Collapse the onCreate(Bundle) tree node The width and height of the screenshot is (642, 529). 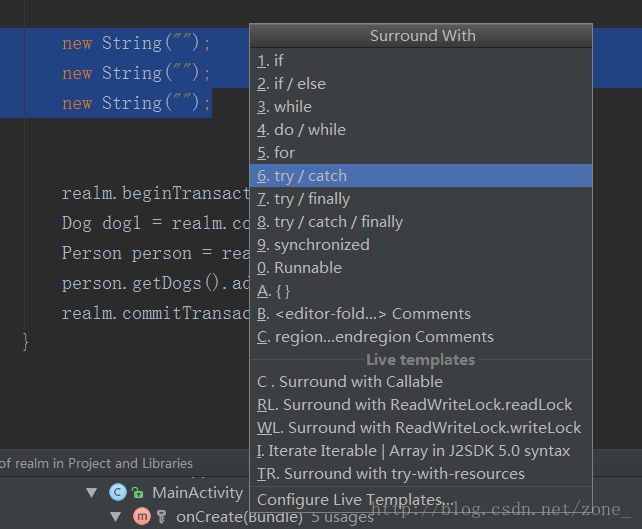[x=116, y=517]
